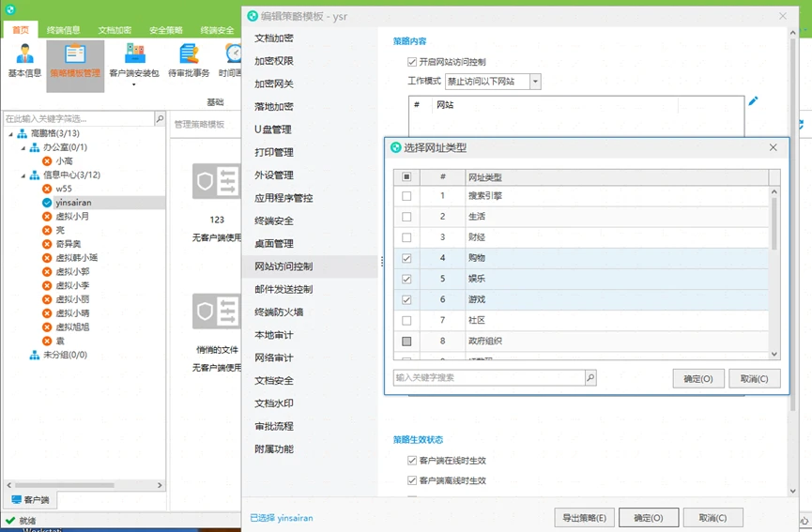Image resolution: width=812 pixels, height=532 pixels.
Task: Collapse the 信息中心(3/12) tree node
Action: (x=23, y=176)
